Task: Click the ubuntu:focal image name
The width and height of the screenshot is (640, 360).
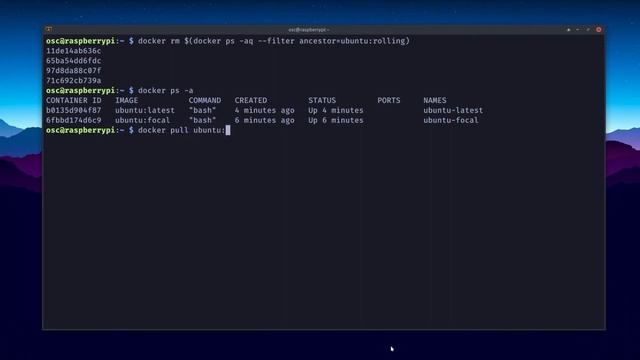Action: click(142, 120)
